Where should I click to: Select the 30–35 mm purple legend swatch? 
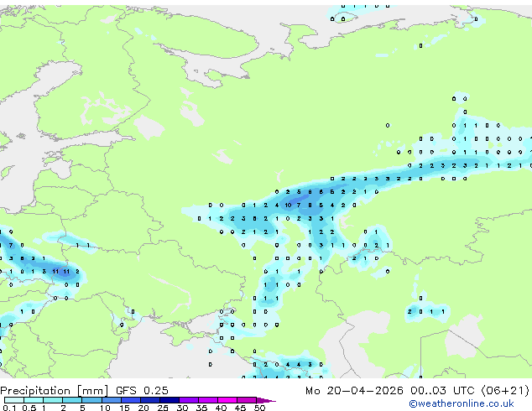click(x=188, y=400)
